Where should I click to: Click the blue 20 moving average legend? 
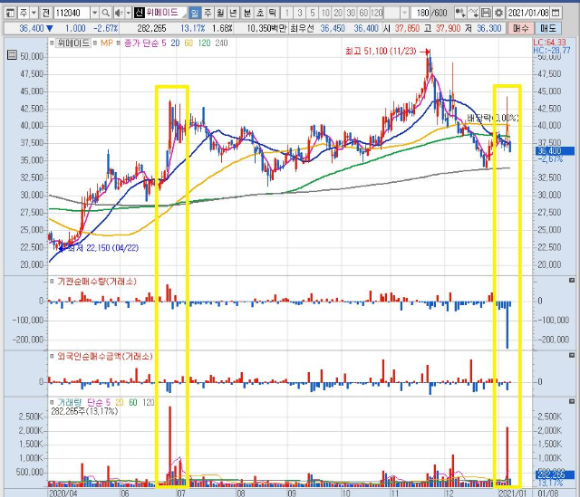tap(175, 43)
